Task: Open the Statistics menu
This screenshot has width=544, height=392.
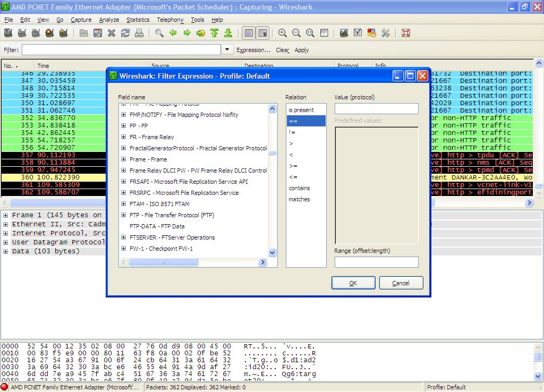Action: [x=138, y=20]
